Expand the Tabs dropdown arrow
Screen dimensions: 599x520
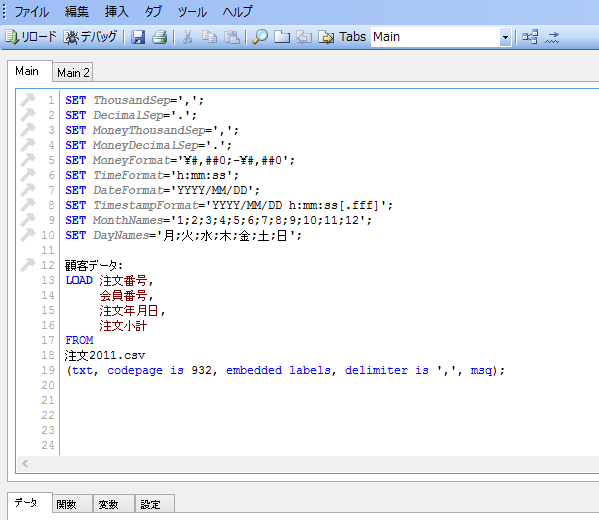[x=505, y=37]
